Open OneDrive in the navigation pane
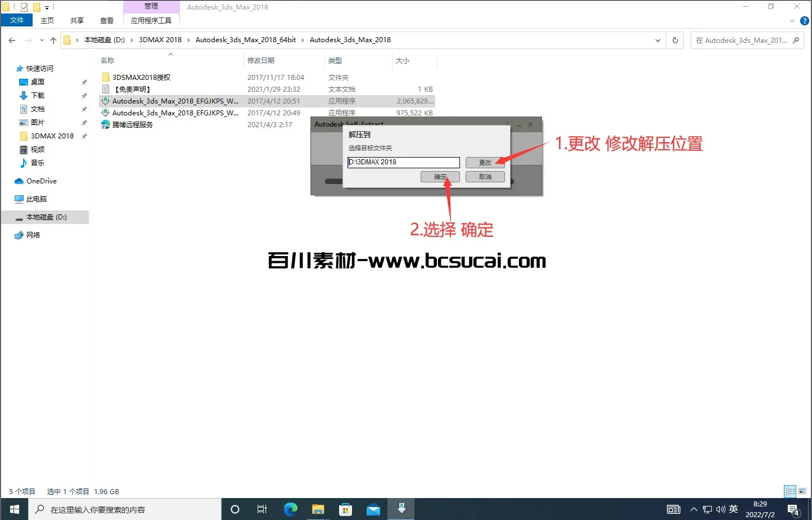Viewport: 812px width, 520px height. point(41,181)
